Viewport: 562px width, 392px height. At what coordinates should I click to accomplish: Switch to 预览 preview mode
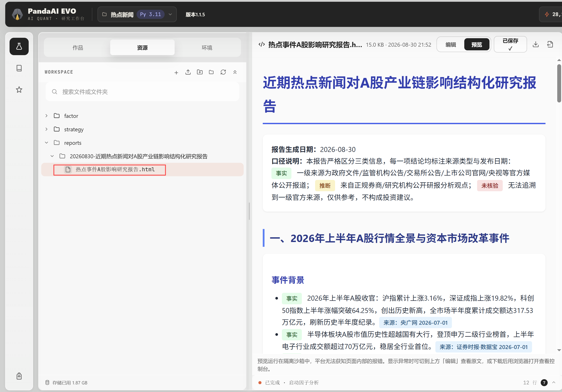click(477, 44)
